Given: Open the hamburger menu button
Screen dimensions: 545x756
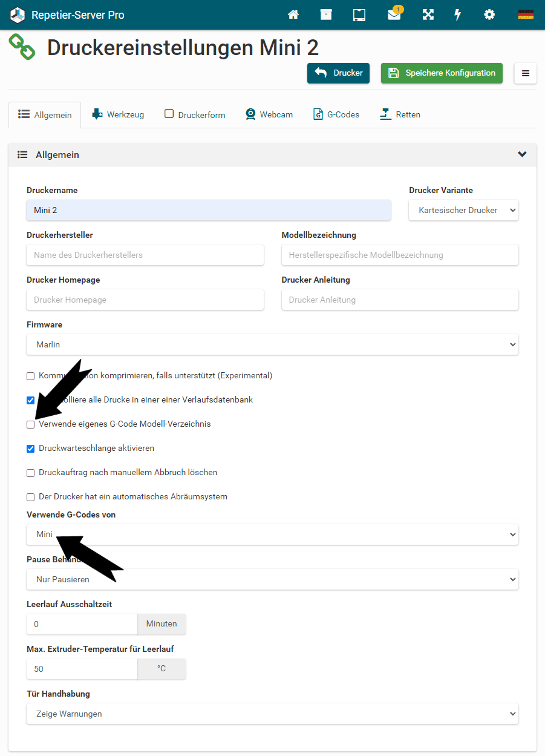Looking at the screenshot, I should pos(526,73).
